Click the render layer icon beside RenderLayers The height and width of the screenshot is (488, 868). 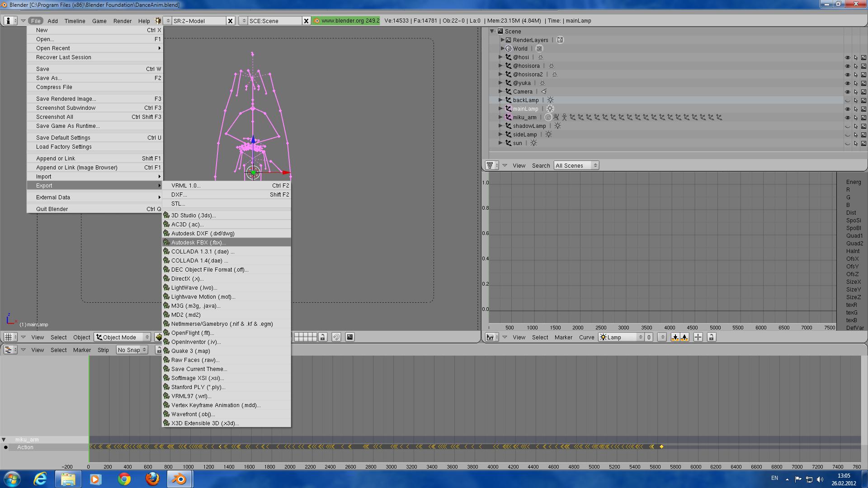(560, 40)
